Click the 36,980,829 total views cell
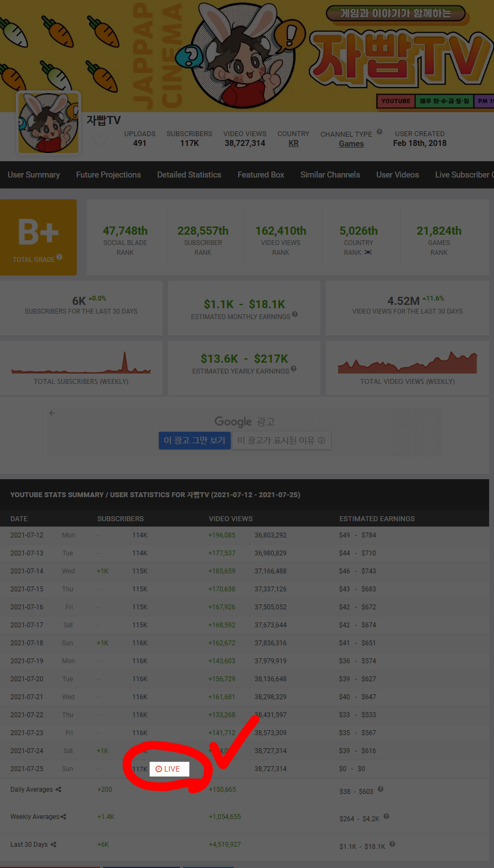This screenshot has height=868, width=494. (x=270, y=553)
